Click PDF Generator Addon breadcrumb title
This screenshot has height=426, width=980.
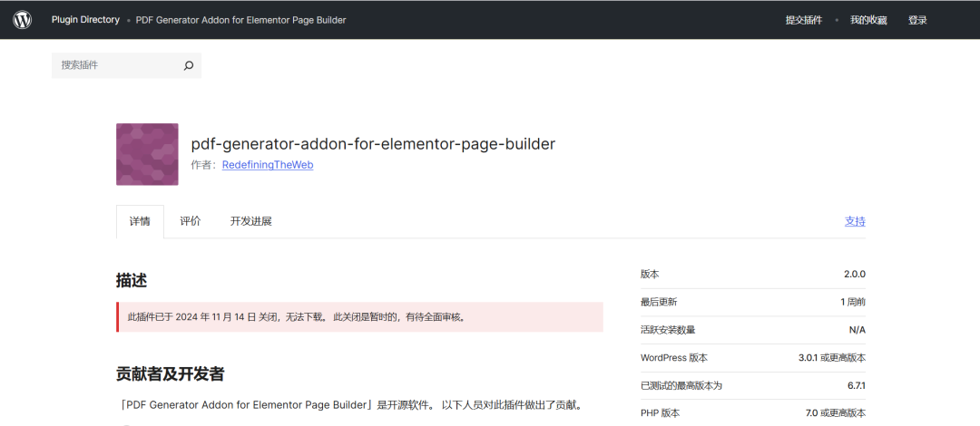(241, 20)
